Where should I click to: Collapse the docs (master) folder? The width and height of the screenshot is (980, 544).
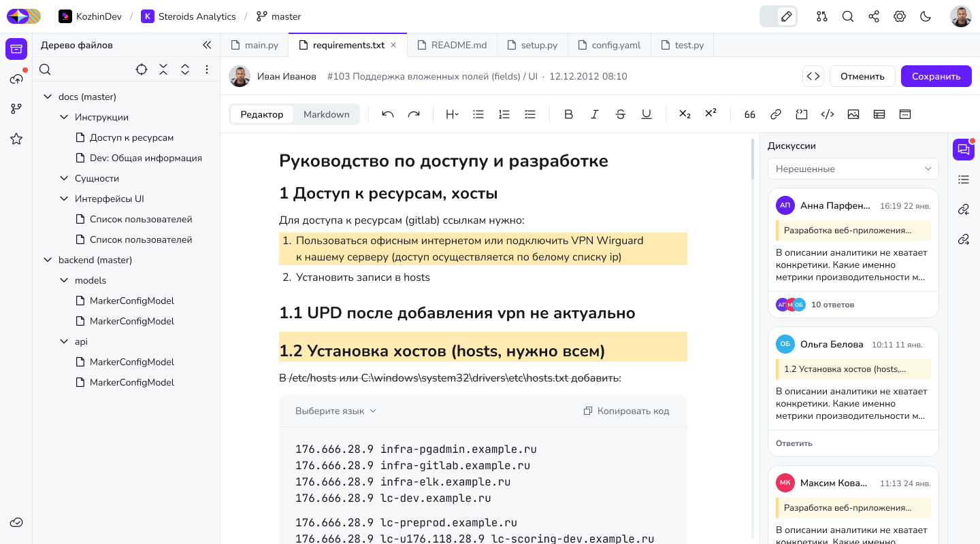(x=48, y=97)
